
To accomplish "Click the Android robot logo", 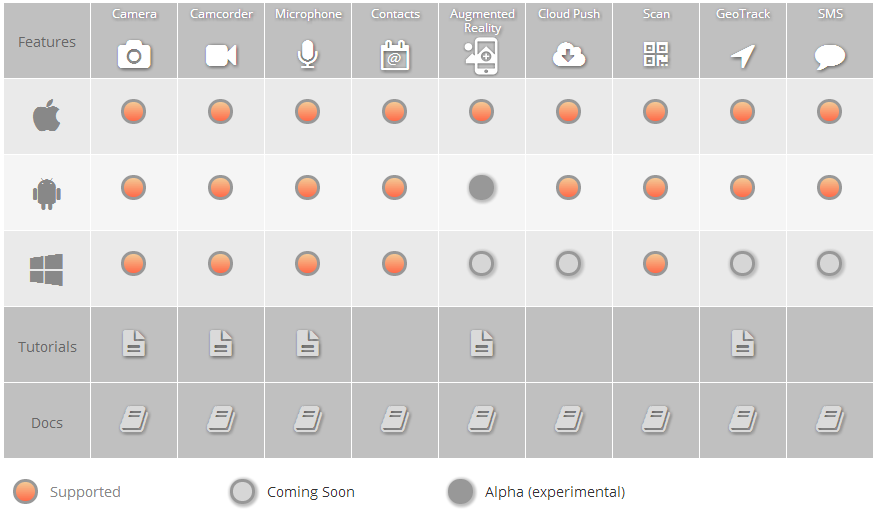I will pyautogui.click(x=47, y=192).
